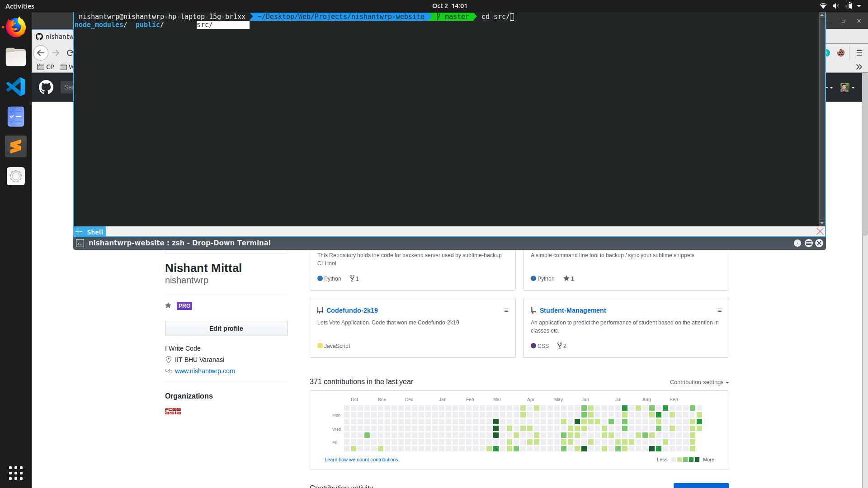The image size is (868, 488).
Task: Click the browser back arrow
Action: 41,53
